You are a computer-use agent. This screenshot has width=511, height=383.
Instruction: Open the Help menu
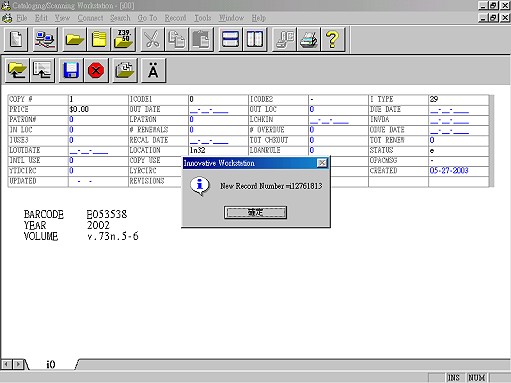[259, 18]
